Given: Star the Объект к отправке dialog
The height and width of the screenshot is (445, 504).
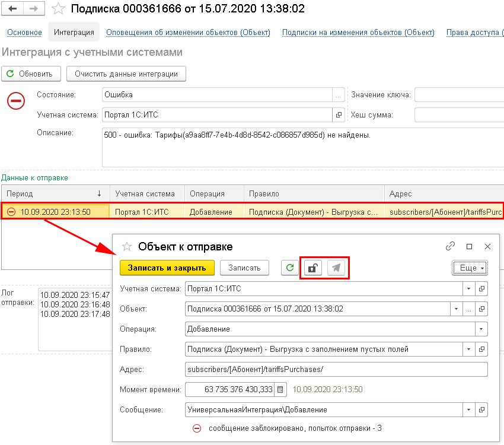Looking at the screenshot, I should coord(127,247).
